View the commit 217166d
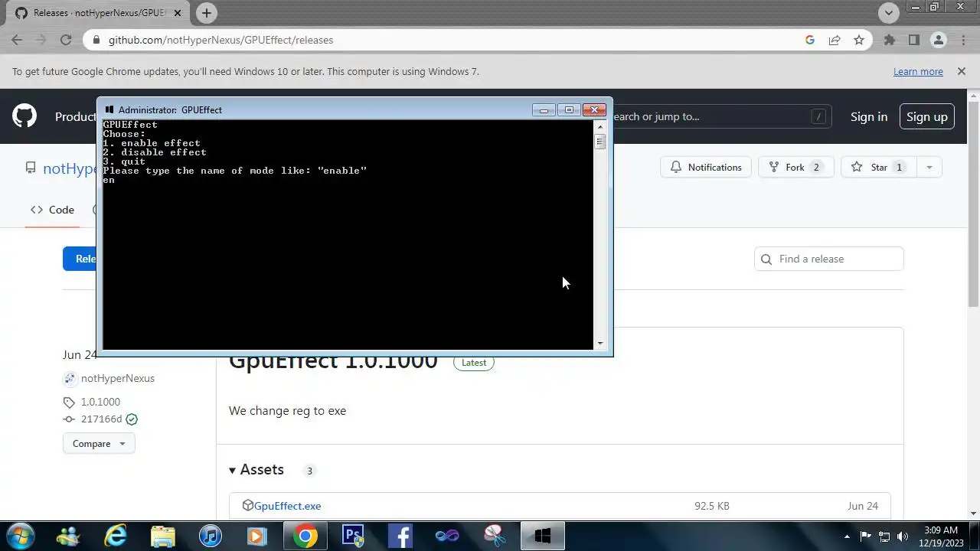Image resolution: width=980 pixels, height=551 pixels. tap(101, 419)
